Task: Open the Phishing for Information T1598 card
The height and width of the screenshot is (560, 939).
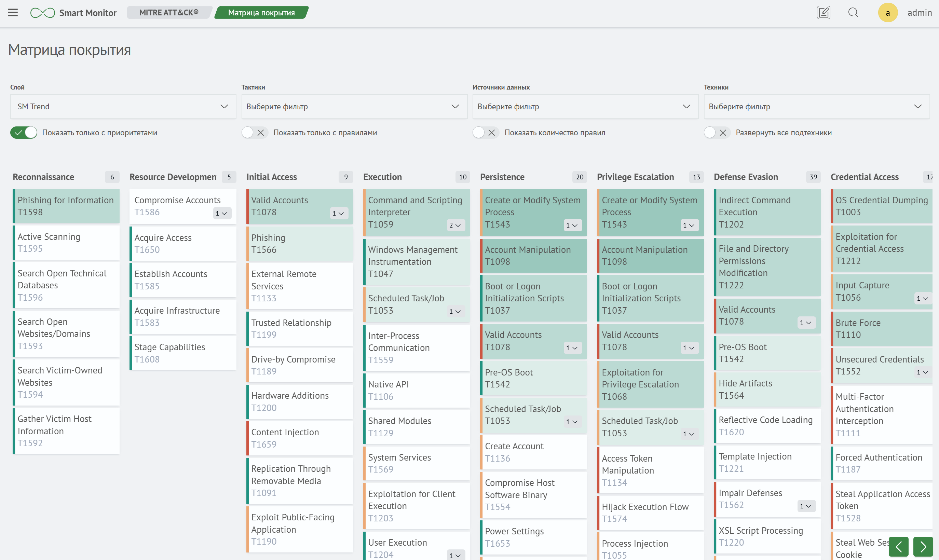Action: click(66, 206)
